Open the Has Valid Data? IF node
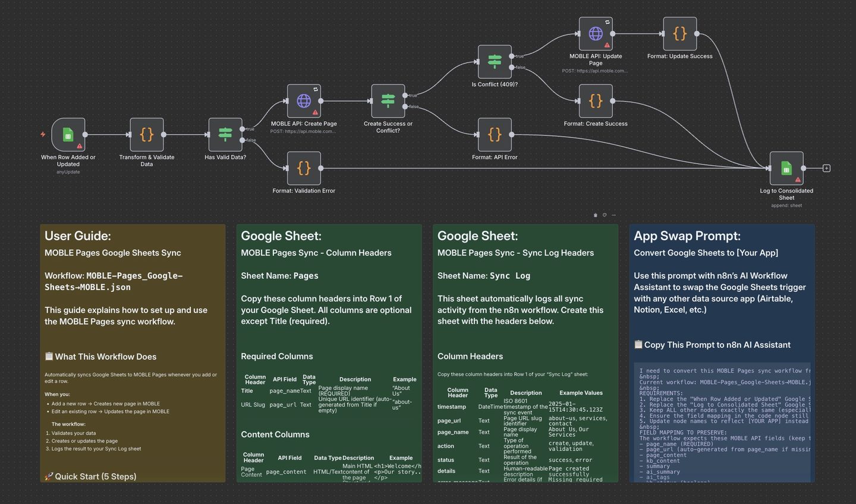 (x=225, y=135)
